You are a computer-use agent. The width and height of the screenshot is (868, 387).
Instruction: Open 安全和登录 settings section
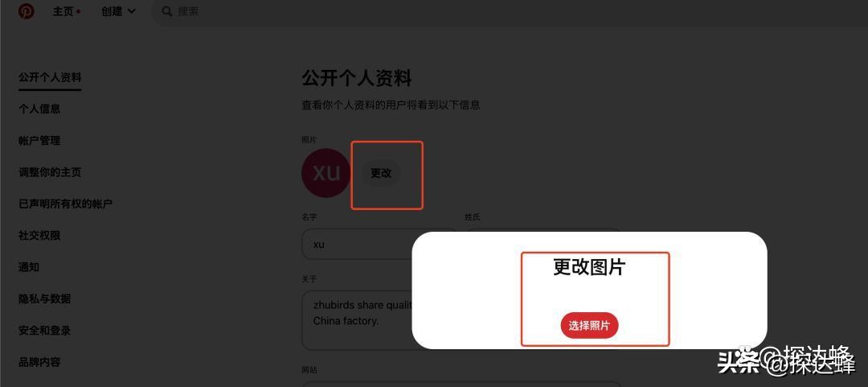pyautogui.click(x=44, y=331)
